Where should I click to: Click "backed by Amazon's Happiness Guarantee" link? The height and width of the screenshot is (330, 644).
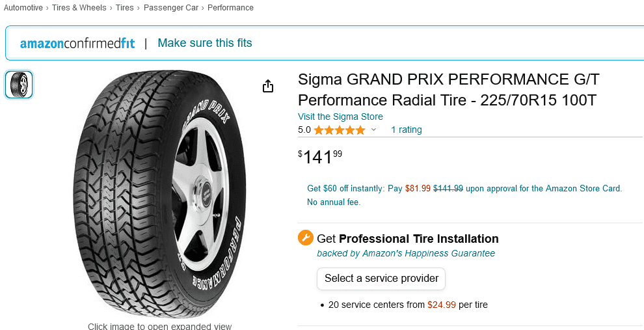(x=406, y=253)
